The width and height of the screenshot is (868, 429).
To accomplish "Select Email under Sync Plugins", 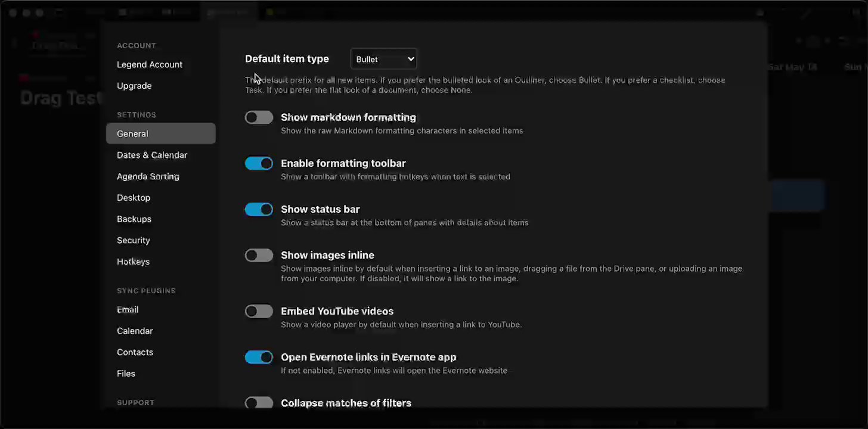I will [x=128, y=310].
